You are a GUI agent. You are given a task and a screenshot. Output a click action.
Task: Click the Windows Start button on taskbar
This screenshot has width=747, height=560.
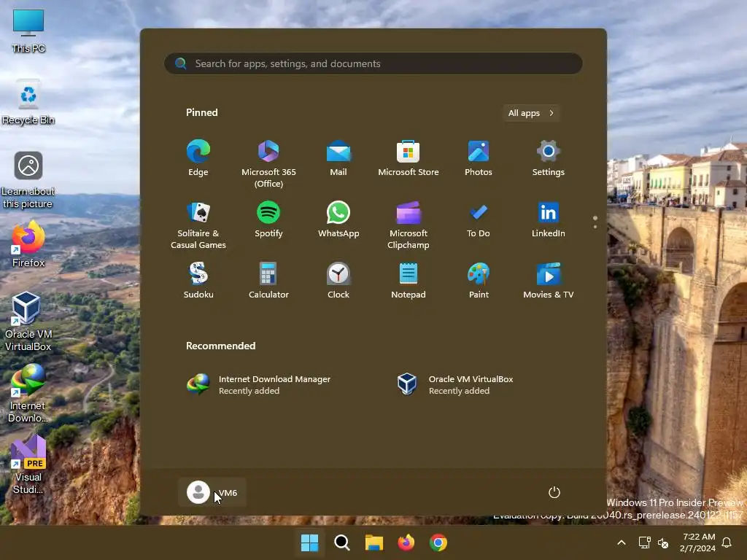coord(309,542)
